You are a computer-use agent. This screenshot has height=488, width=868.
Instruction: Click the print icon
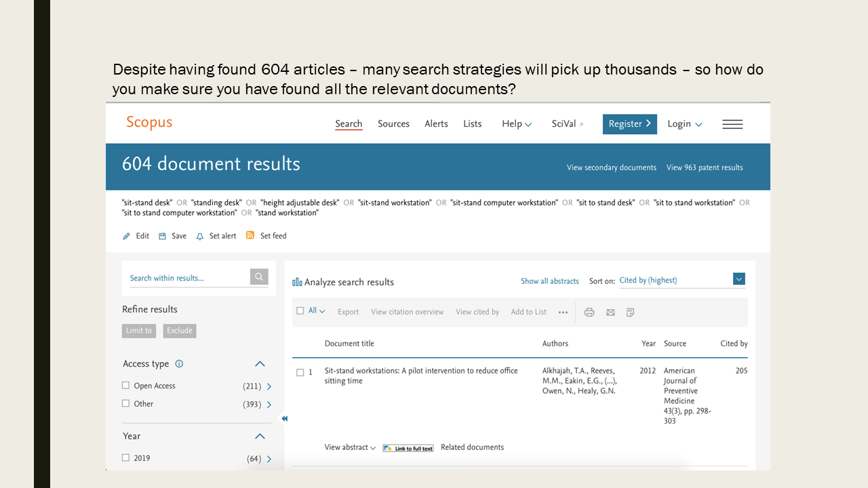(x=589, y=312)
